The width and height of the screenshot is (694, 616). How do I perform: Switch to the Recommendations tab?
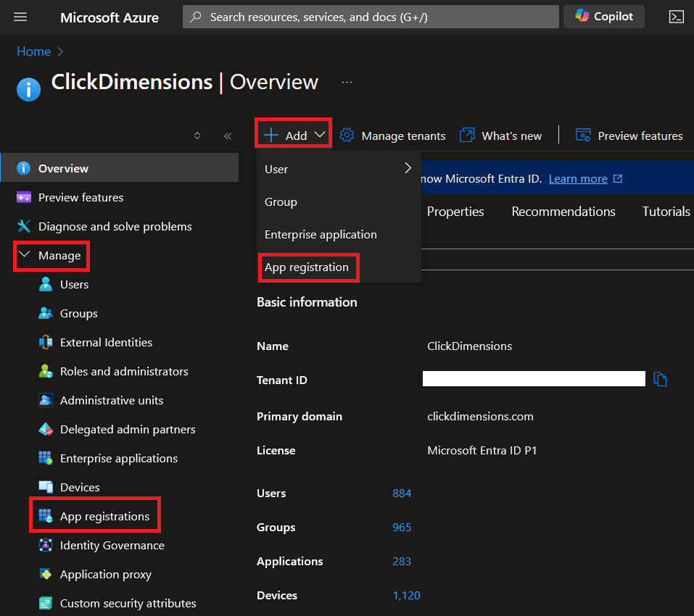point(563,212)
